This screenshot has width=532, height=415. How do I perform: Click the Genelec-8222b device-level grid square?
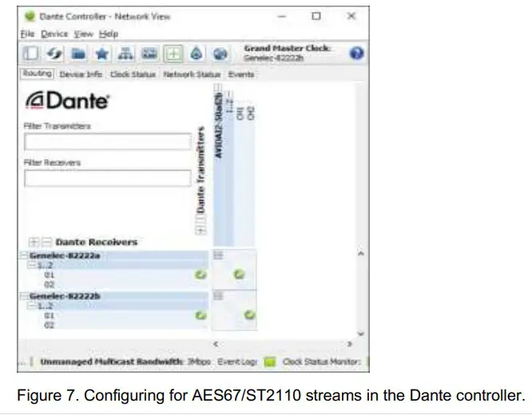pos(218,296)
